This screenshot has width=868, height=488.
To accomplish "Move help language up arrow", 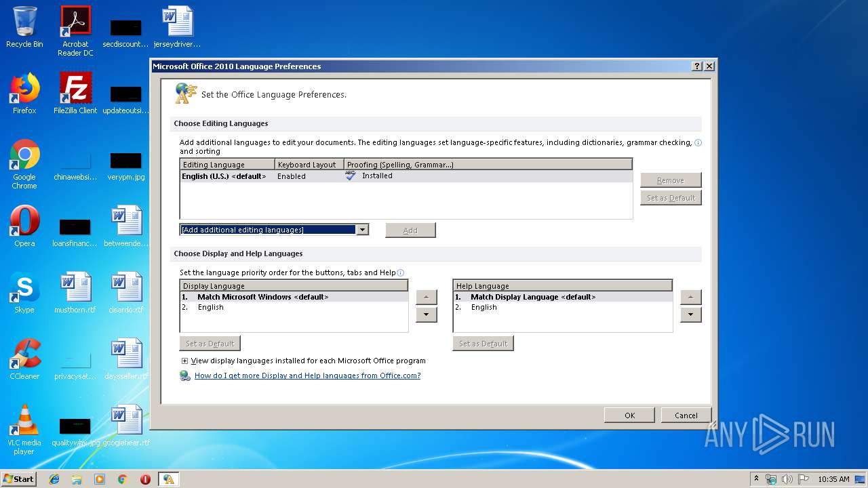I will tap(690, 297).
